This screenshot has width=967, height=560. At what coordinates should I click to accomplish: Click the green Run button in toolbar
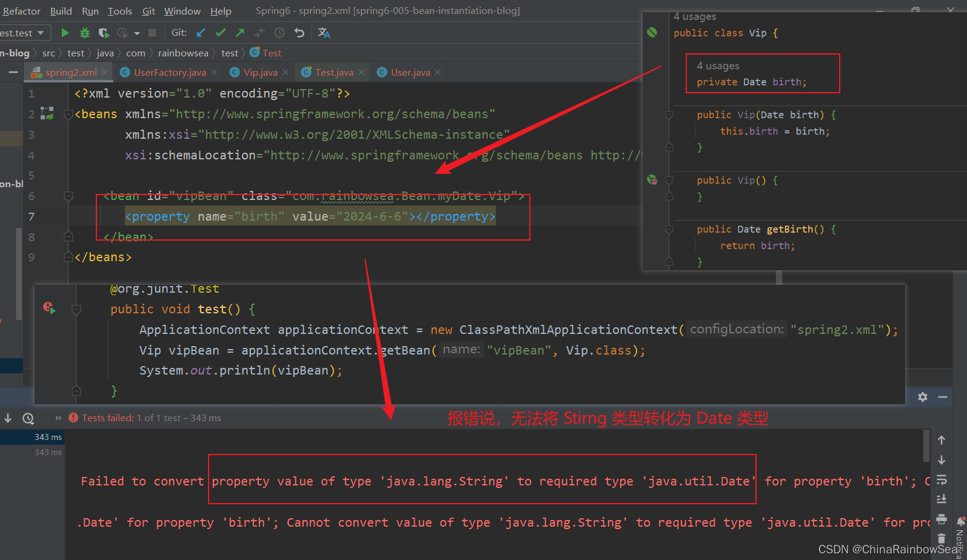coord(65,33)
